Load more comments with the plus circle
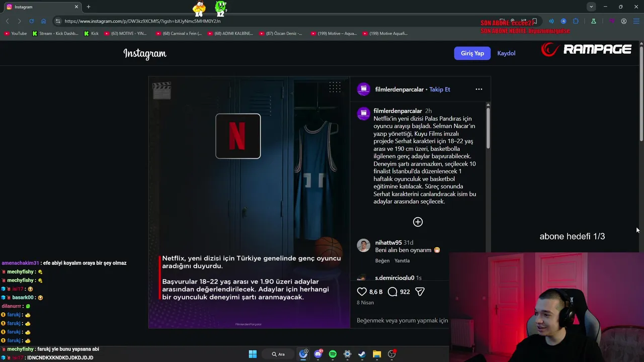The image size is (644, 362). click(x=418, y=222)
